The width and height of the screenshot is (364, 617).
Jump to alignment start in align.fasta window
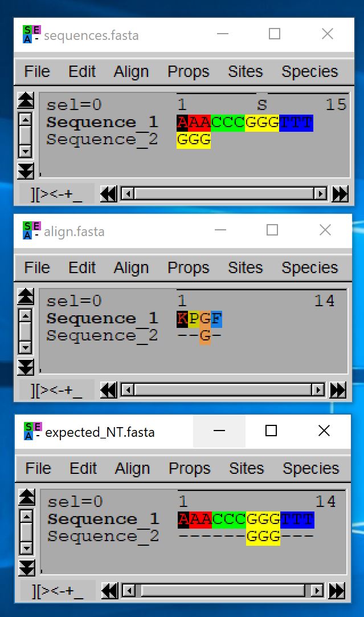(x=108, y=389)
